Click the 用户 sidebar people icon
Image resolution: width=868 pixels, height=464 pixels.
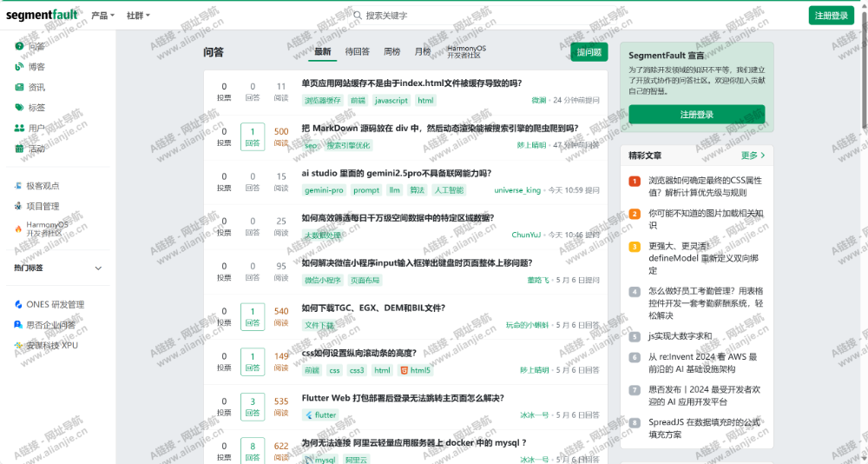coord(19,128)
